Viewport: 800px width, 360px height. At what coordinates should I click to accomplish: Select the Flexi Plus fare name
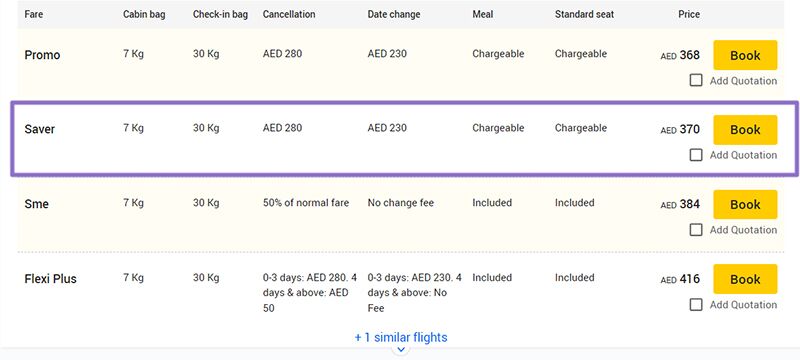coord(51,279)
